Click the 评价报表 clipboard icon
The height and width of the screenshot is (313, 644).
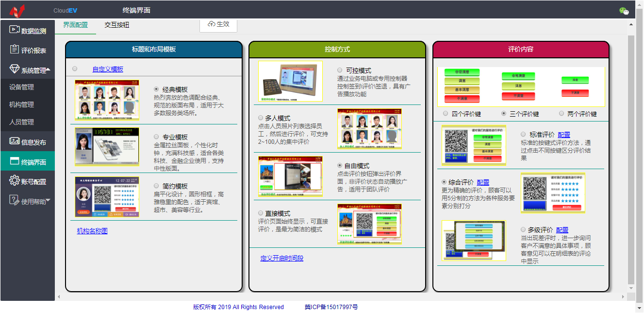click(14, 50)
